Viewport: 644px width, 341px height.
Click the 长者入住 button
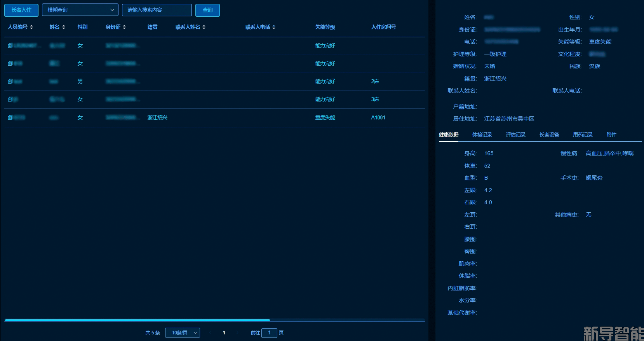[x=21, y=10]
